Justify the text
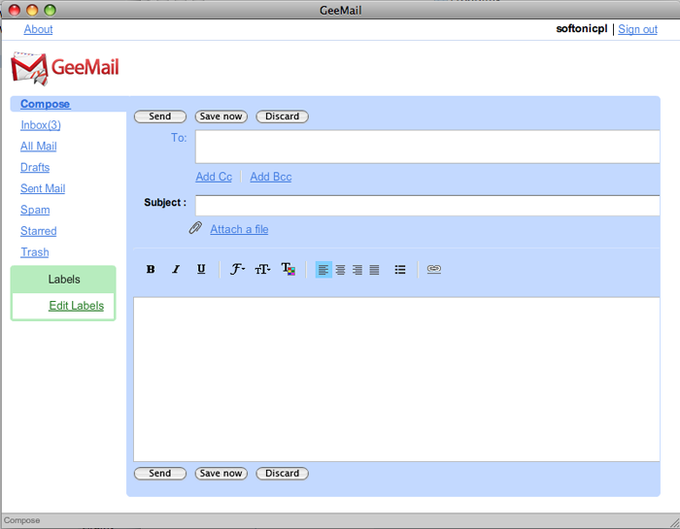 (374, 270)
